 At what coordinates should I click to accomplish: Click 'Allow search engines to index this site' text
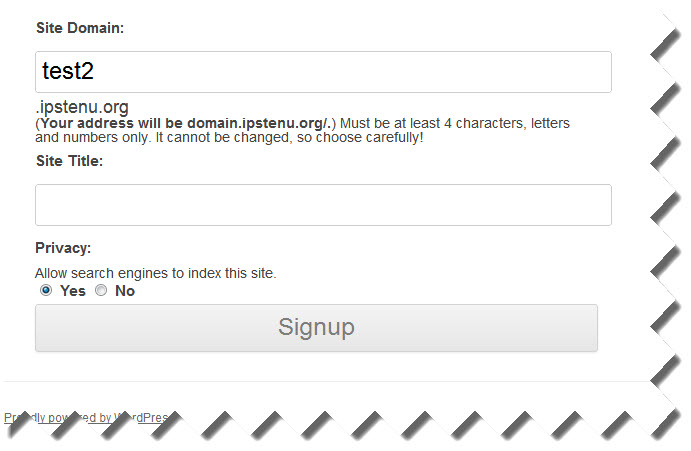point(155,273)
